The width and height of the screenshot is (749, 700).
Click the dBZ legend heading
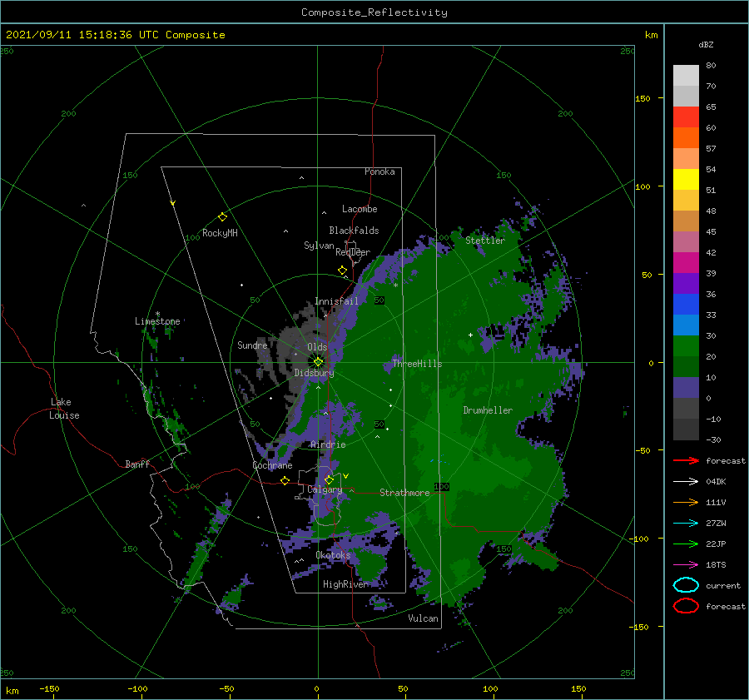click(706, 44)
